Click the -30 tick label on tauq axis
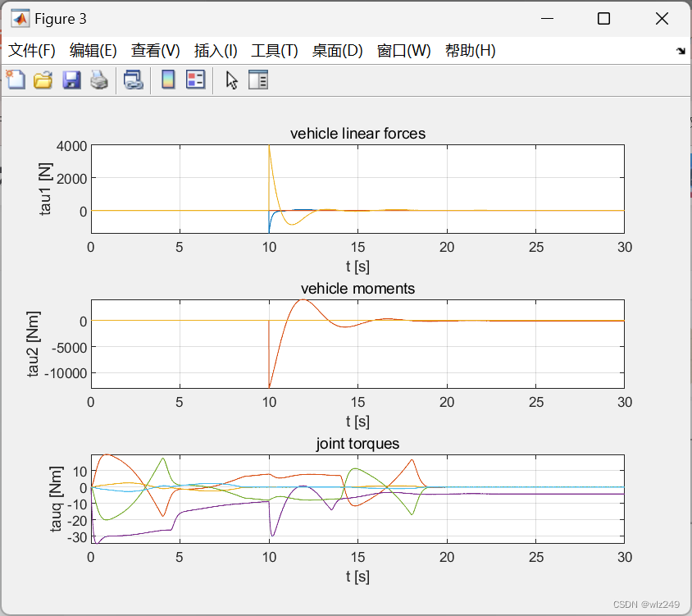The width and height of the screenshot is (692, 616). [77, 537]
